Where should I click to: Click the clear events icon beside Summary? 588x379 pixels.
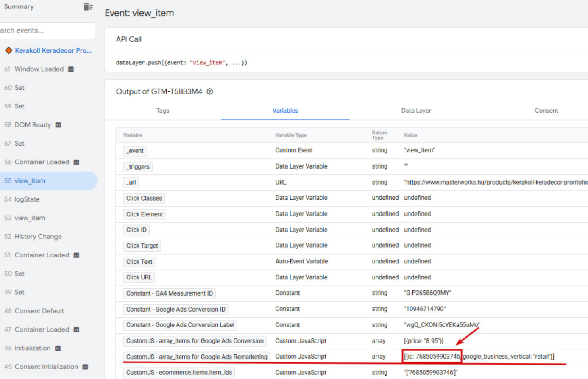(x=88, y=7)
